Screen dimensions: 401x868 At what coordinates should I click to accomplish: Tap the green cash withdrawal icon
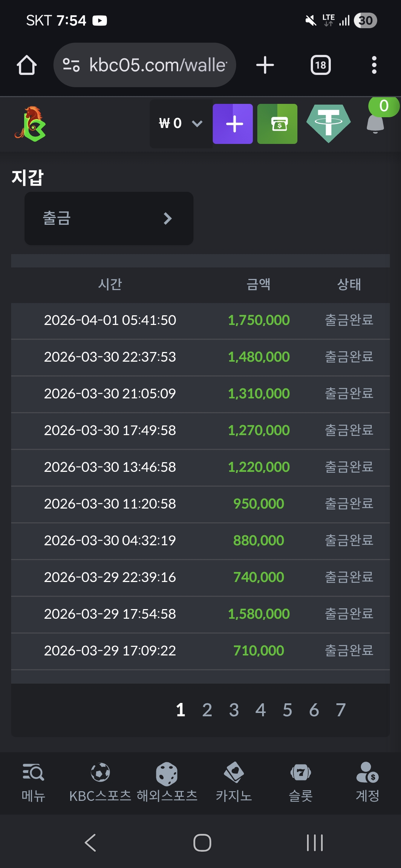(x=277, y=124)
